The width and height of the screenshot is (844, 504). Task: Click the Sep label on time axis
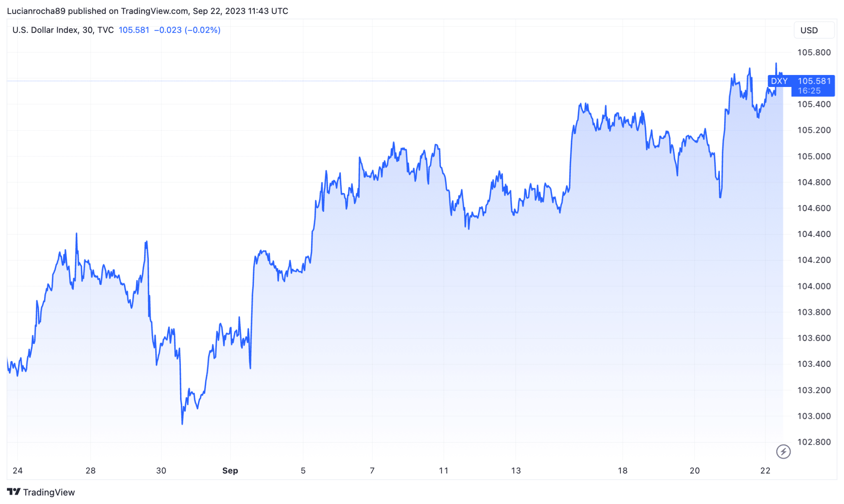(x=230, y=471)
